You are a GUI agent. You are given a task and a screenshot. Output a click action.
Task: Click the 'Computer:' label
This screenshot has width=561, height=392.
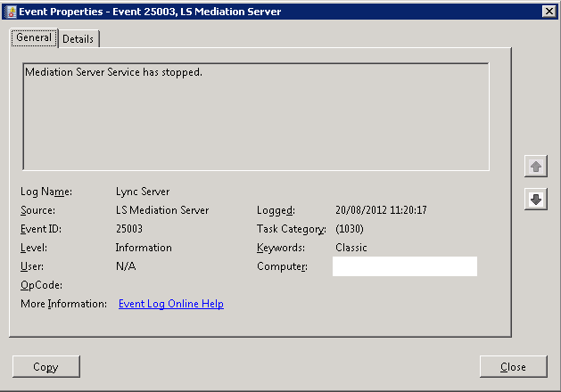click(x=283, y=266)
